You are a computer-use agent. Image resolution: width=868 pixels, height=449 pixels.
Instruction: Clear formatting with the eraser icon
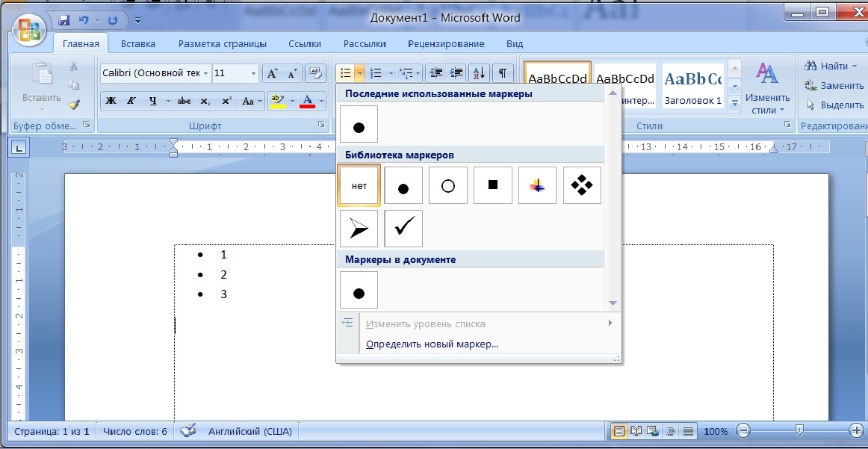click(x=315, y=73)
